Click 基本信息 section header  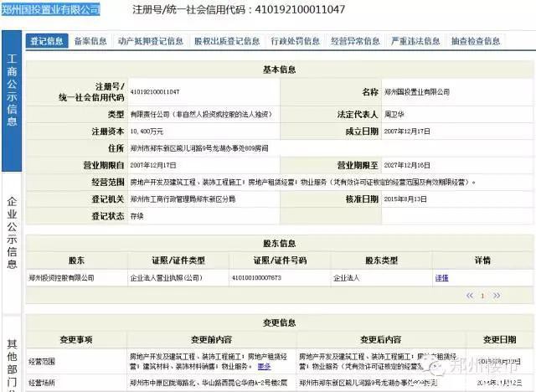pyautogui.click(x=279, y=70)
